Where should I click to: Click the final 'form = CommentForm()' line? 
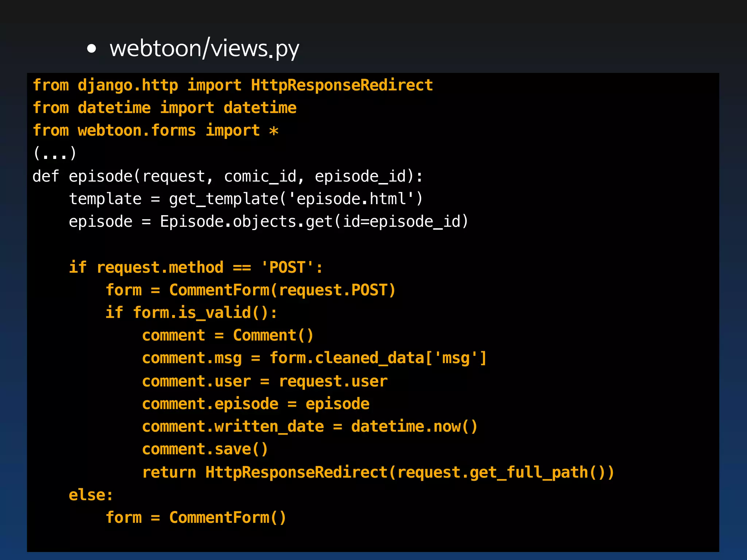pyautogui.click(x=196, y=518)
